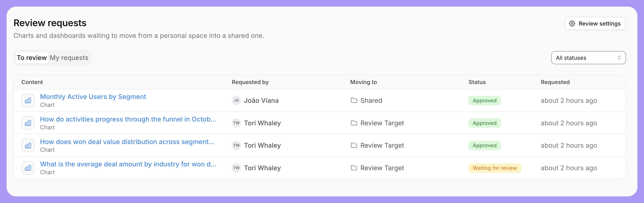
Task: Click Approved badge for Monthly Active Users
Action: pyautogui.click(x=484, y=101)
